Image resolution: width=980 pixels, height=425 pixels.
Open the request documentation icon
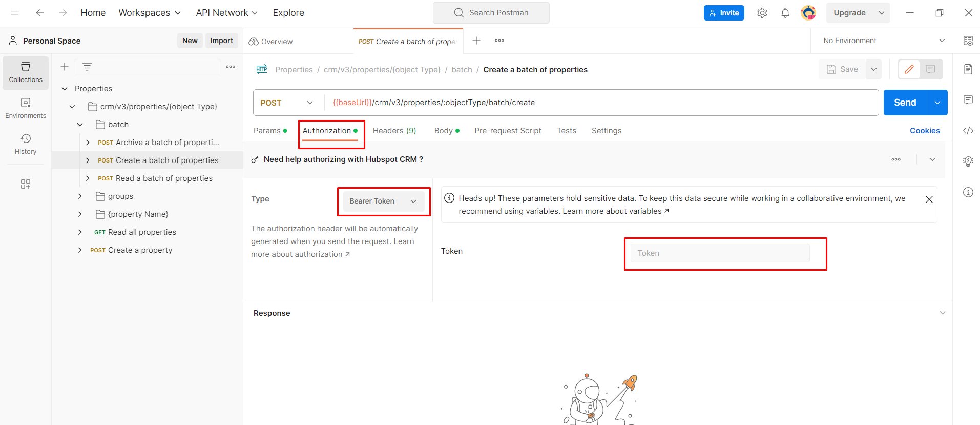(968, 69)
